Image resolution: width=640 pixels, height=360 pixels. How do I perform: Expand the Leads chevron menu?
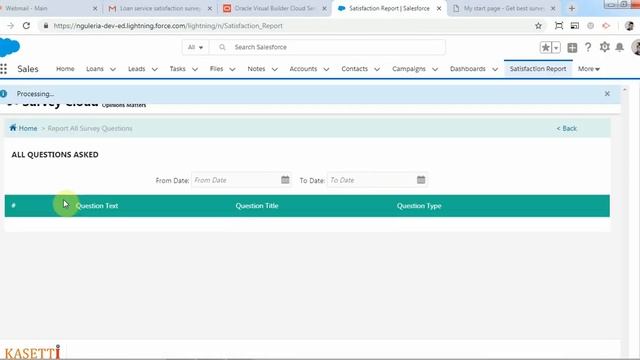154,69
